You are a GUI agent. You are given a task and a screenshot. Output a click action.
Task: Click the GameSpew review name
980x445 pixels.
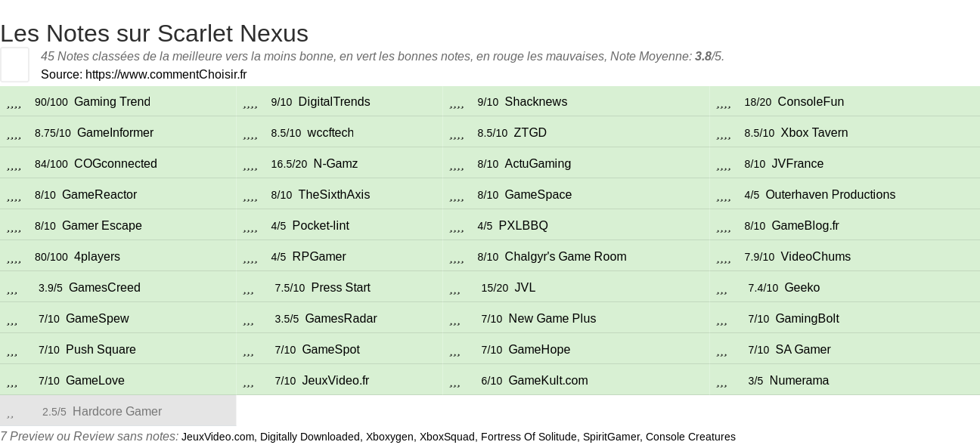pos(97,319)
